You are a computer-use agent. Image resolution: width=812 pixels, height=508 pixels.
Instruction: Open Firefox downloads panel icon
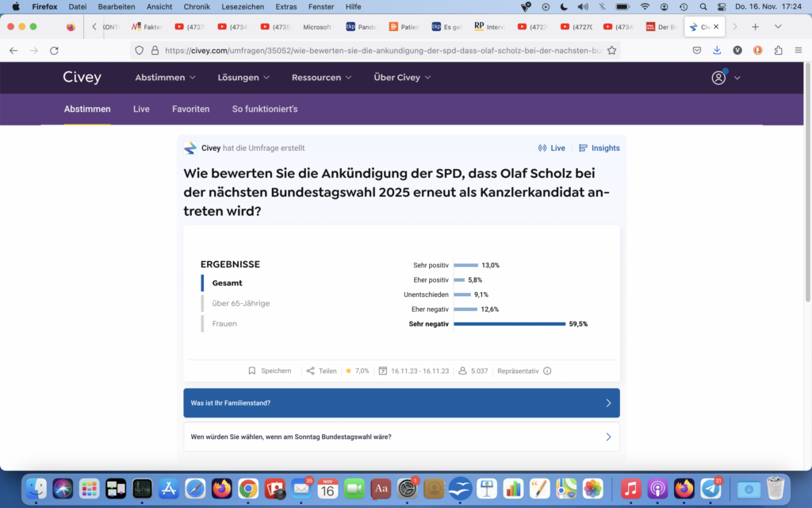(x=717, y=50)
